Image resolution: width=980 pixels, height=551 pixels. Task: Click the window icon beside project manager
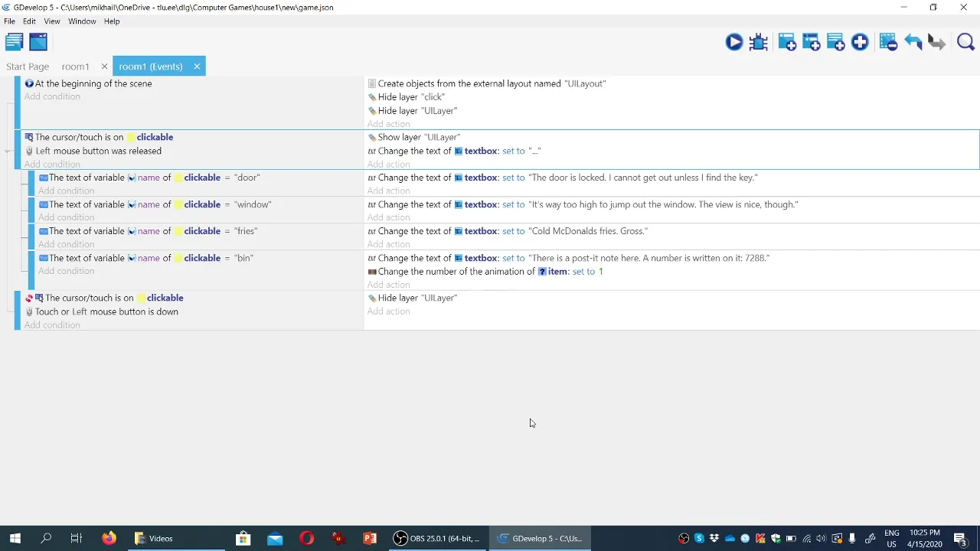(x=38, y=42)
